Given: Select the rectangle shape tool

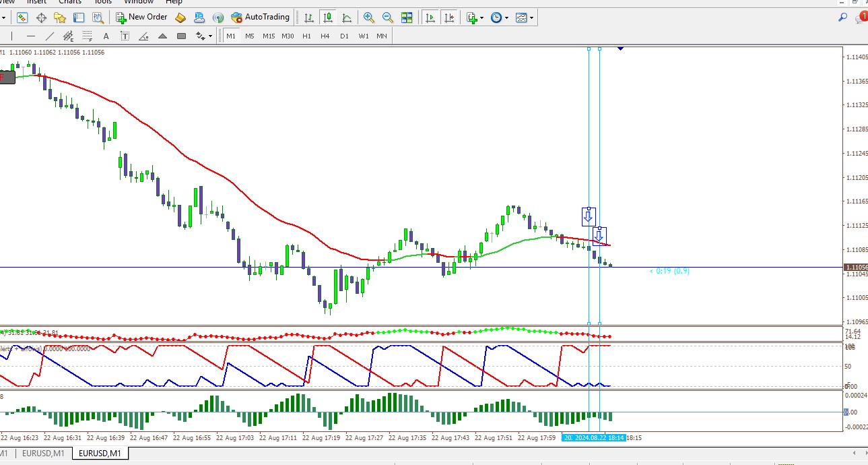Looking at the screenshot, I should (x=182, y=36).
